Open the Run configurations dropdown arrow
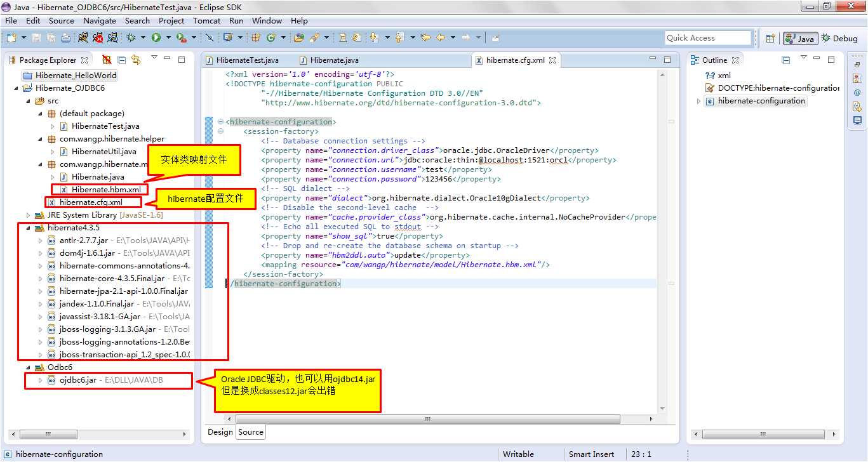Image resolution: width=868 pixels, height=462 pixels. coord(168,38)
